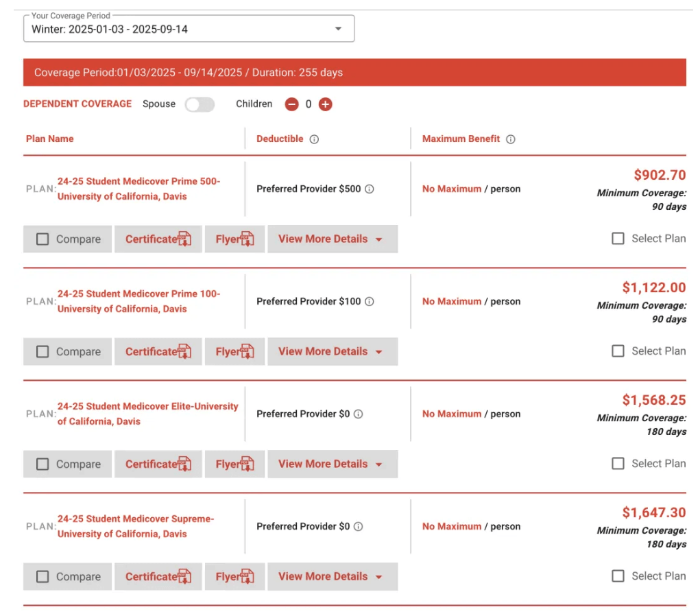Tick Select Plan for the $902.70 plan

click(x=618, y=239)
